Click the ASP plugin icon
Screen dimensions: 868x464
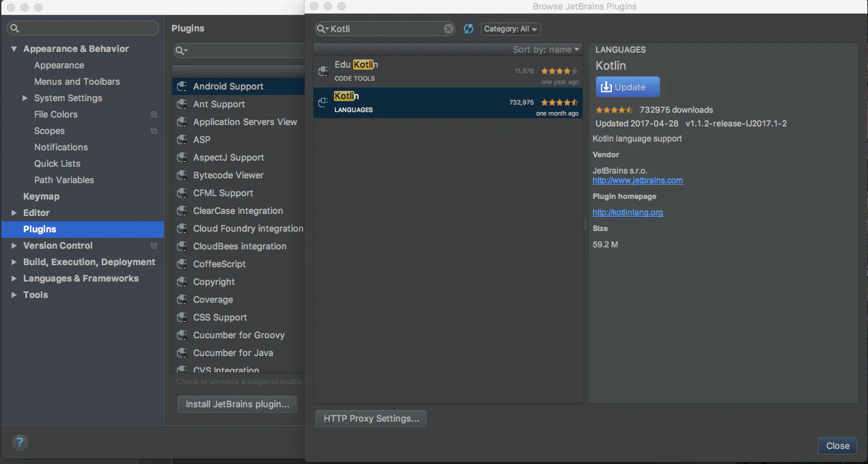point(182,139)
